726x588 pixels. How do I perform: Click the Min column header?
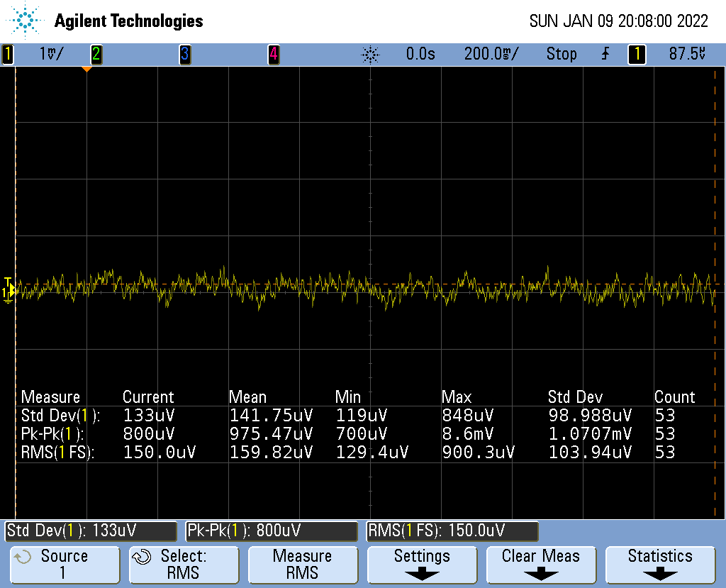coord(347,397)
